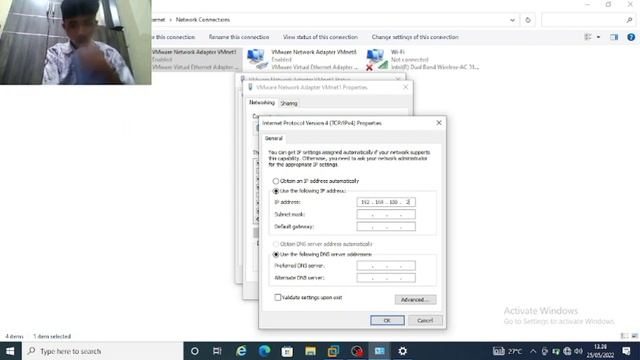
Task: Click the change your view icon in Explorer
Action: pyautogui.click(x=588, y=37)
